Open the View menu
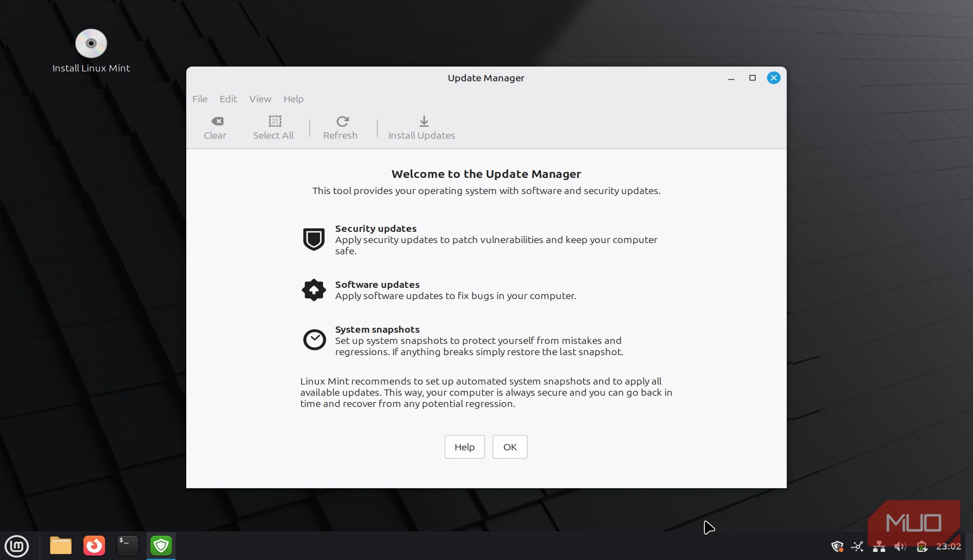The width and height of the screenshot is (973, 560). [260, 99]
